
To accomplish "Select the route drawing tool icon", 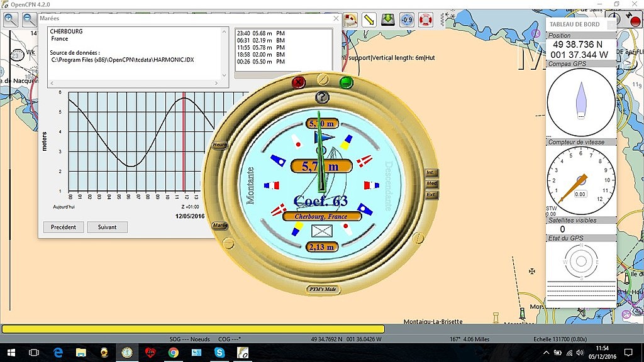I will click(x=350, y=19).
